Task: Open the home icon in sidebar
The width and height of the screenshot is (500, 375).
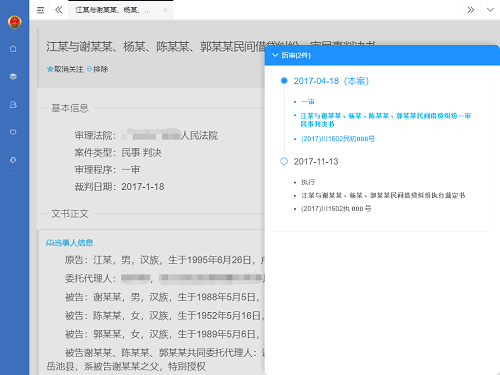Action: pyautogui.click(x=13, y=49)
